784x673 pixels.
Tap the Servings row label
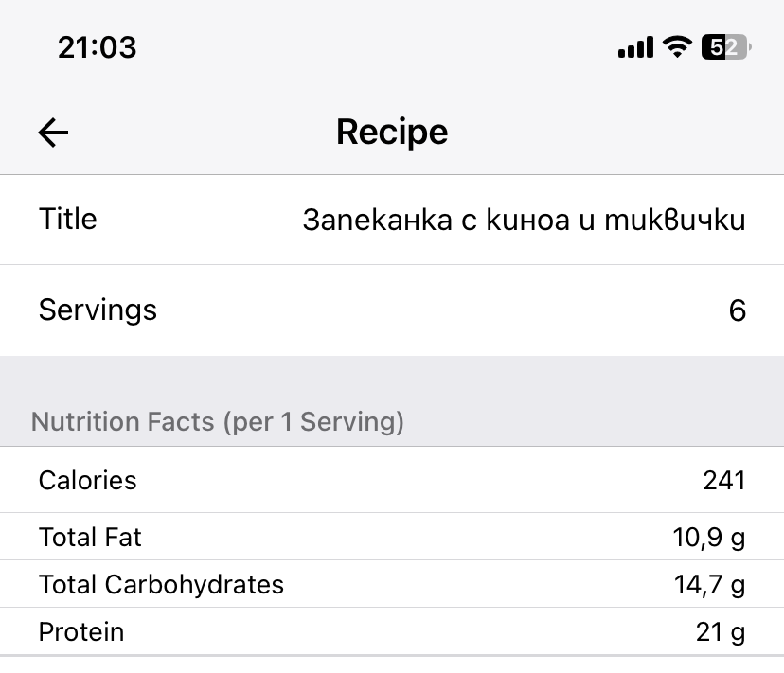coord(98,310)
